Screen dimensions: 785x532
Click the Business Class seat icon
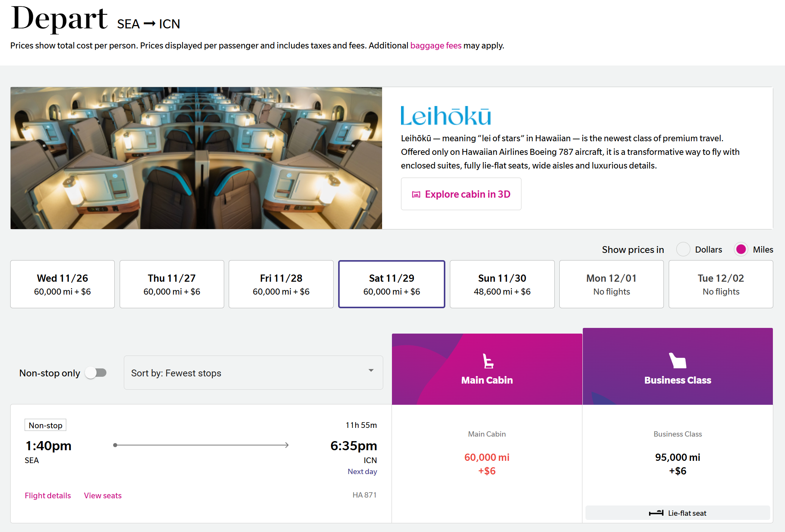click(677, 360)
